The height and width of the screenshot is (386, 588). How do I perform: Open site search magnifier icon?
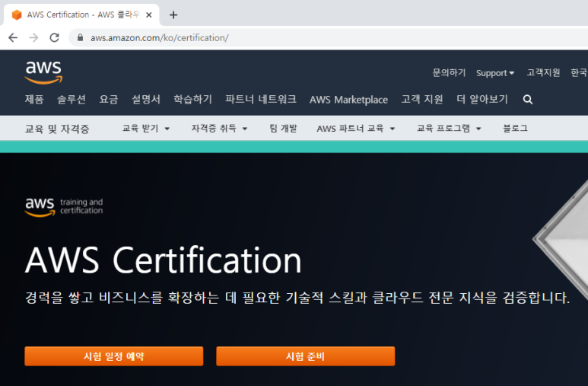point(528,100)
